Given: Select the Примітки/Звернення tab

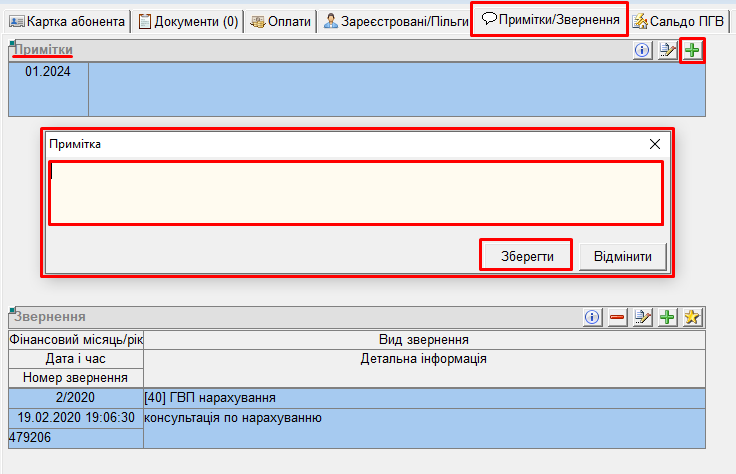Looking at the screenshot, I should 549,19.
